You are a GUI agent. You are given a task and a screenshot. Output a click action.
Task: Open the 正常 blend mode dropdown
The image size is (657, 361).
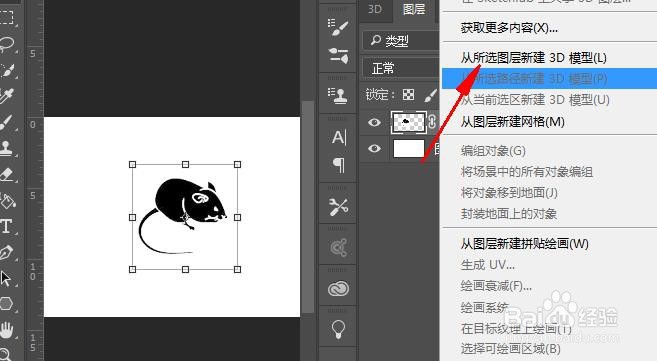pos(401,68)
